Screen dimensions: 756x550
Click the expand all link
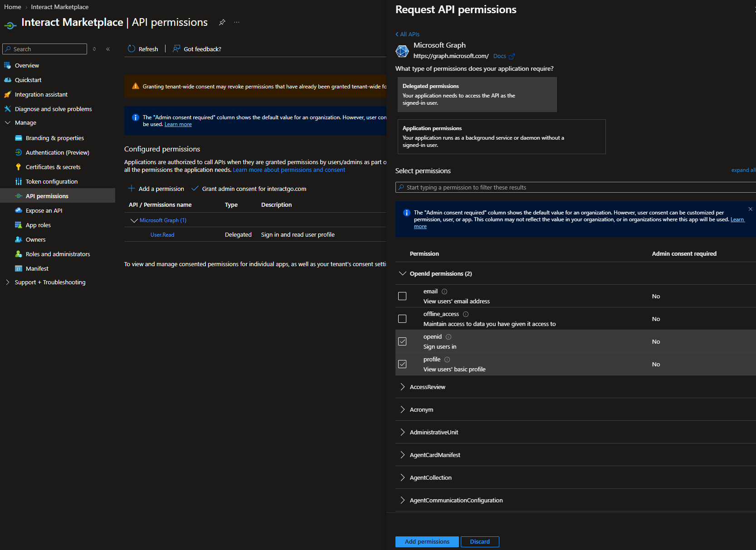[743, 170]
